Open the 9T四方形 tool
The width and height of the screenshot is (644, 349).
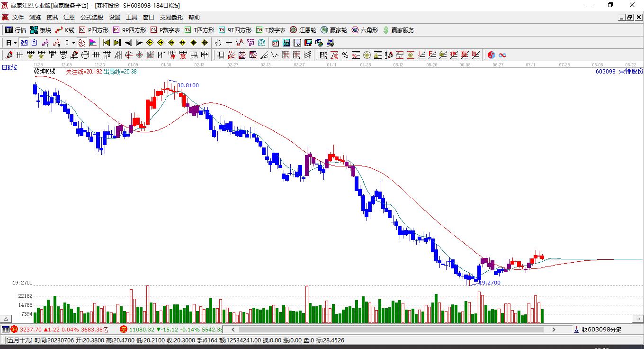click(x=235, y=30)
